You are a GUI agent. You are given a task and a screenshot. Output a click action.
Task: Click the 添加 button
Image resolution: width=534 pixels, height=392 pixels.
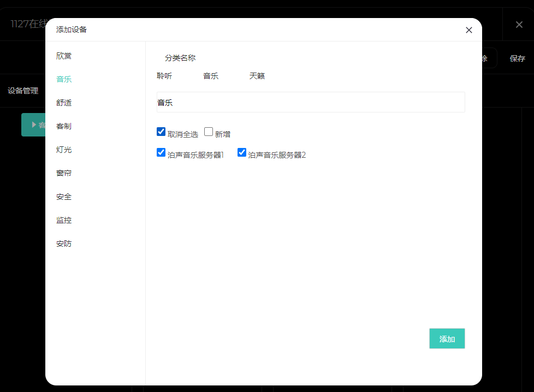tap(447, 338)
